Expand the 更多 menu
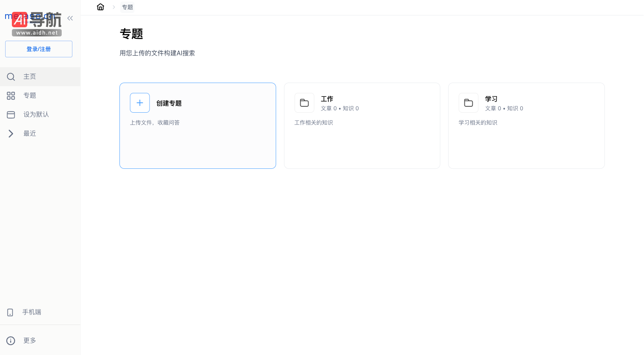 (x=30, y=341)
